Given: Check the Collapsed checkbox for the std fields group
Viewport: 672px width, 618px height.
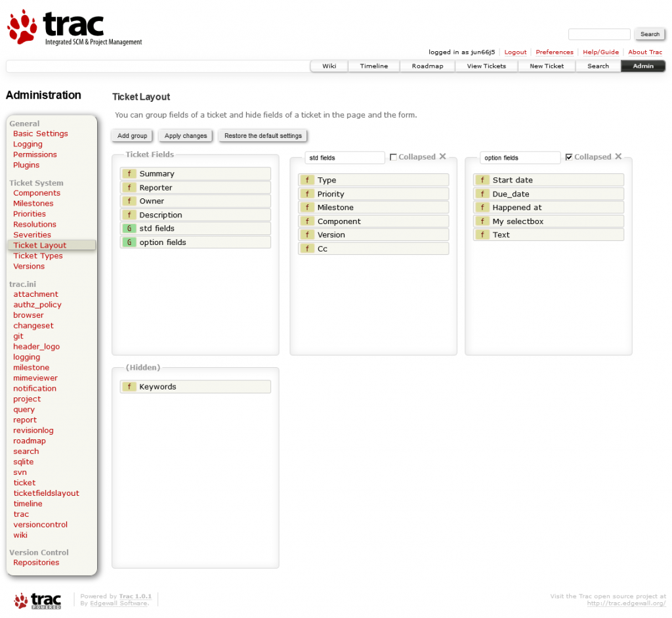Looking at the screenshot, I should [392, 157].
